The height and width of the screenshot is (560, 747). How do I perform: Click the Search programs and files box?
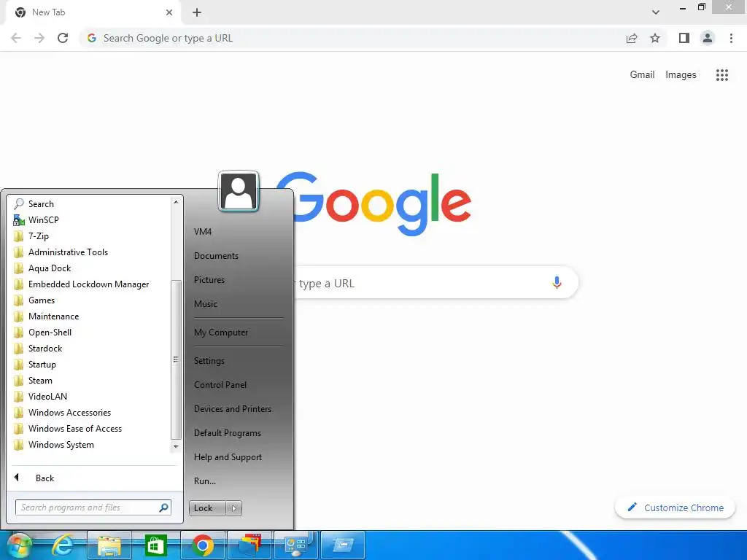pyautogui.click(x=93, y=507)
